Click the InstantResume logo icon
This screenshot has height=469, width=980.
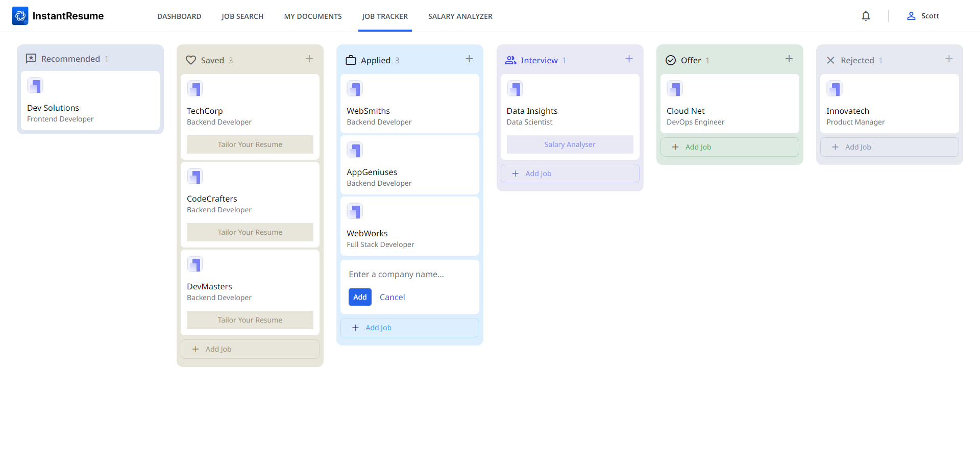[x=20, y=16]
